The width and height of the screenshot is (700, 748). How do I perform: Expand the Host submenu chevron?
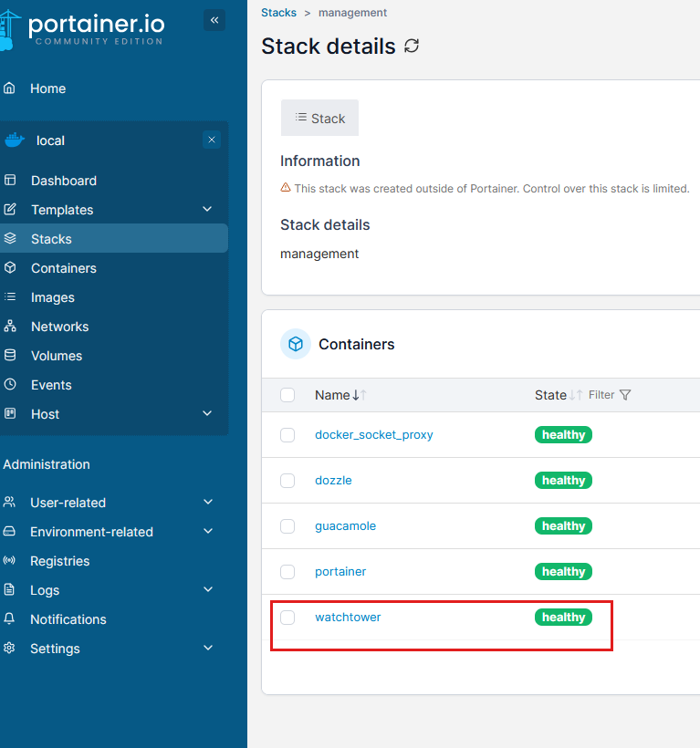(207, 413)
